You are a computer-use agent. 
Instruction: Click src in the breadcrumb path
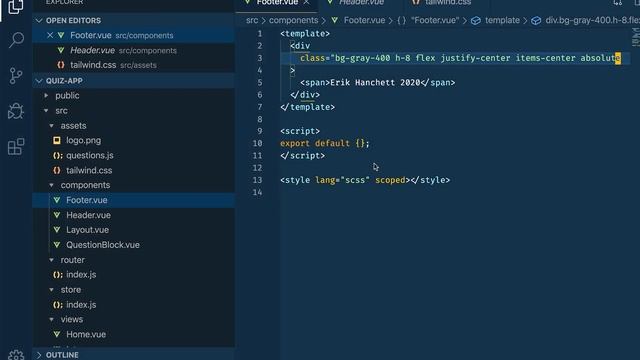coord(252,20)
